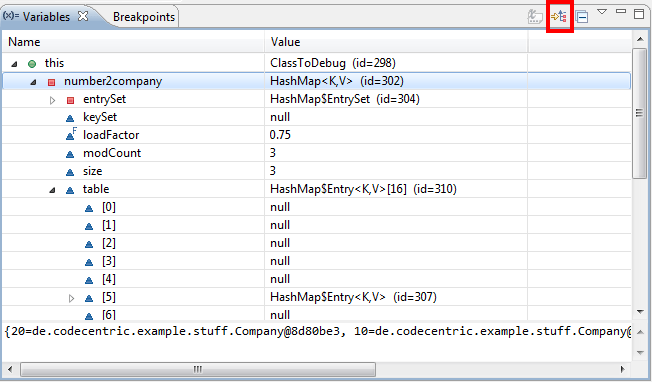
Task: Maximize the Variables view panel
Action: tap(639, 14)
